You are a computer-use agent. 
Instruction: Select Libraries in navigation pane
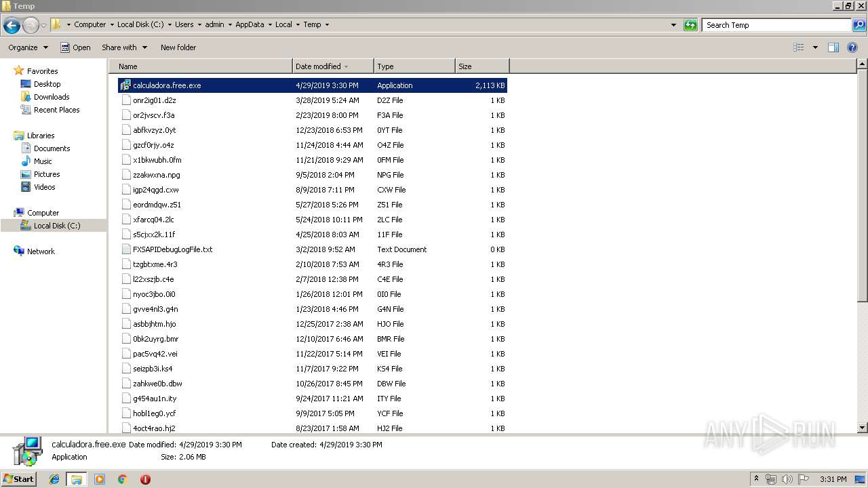41,136
